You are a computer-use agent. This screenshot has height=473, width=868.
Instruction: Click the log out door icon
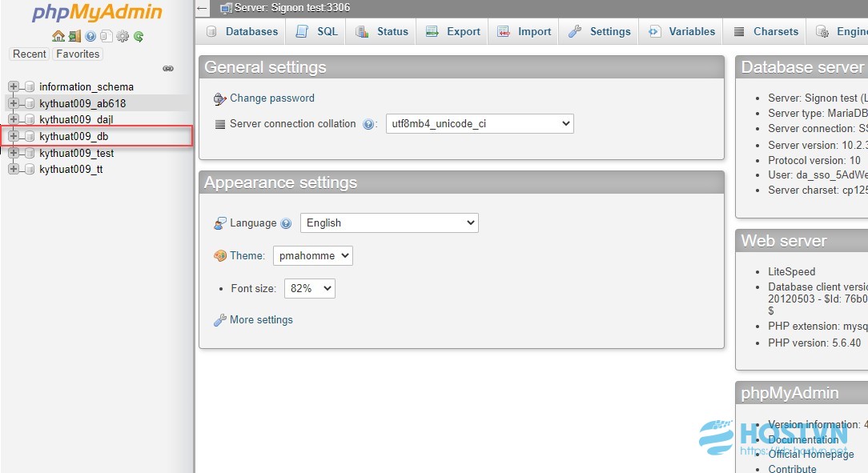[74, 37]
